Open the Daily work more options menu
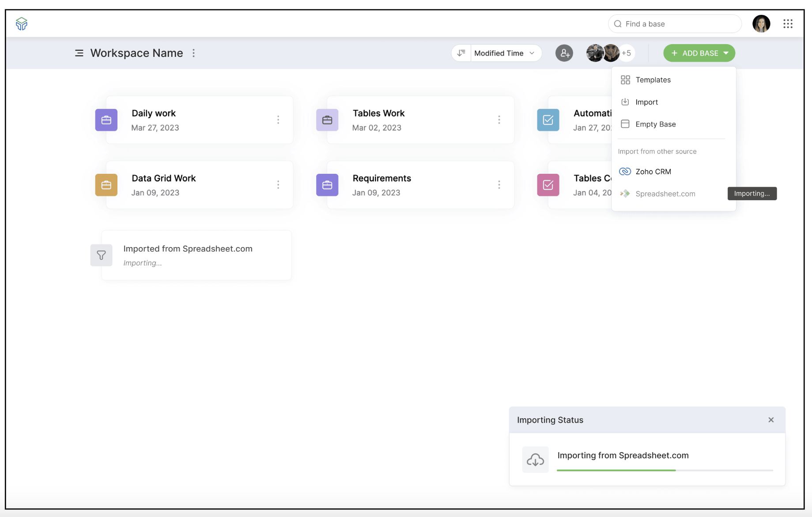This screenshot has height=517, width=812. click(x=278, y=120)
